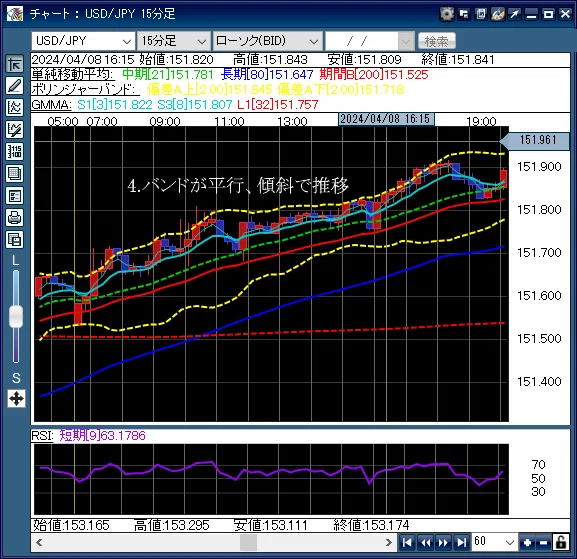Open the ローソク(BID) chart type dropdown
Image resolution: width=577 pixels, height=559 pixels.
coord(268,41)
